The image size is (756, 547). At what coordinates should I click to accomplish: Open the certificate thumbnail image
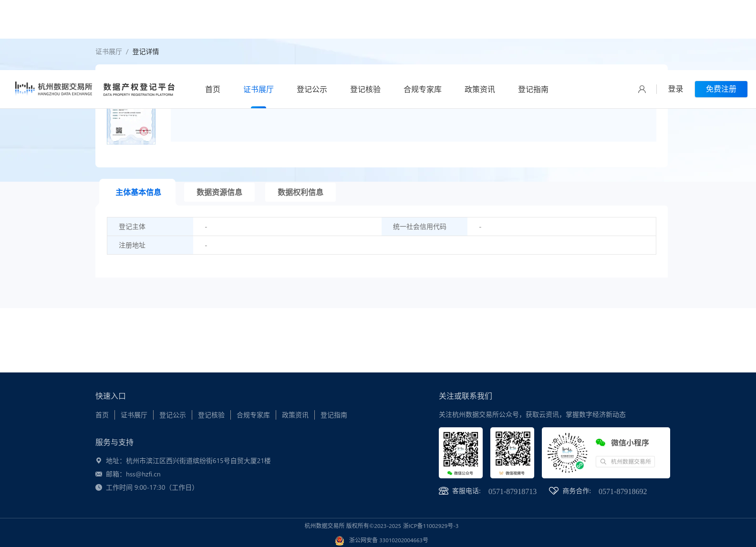click(131, 126)
